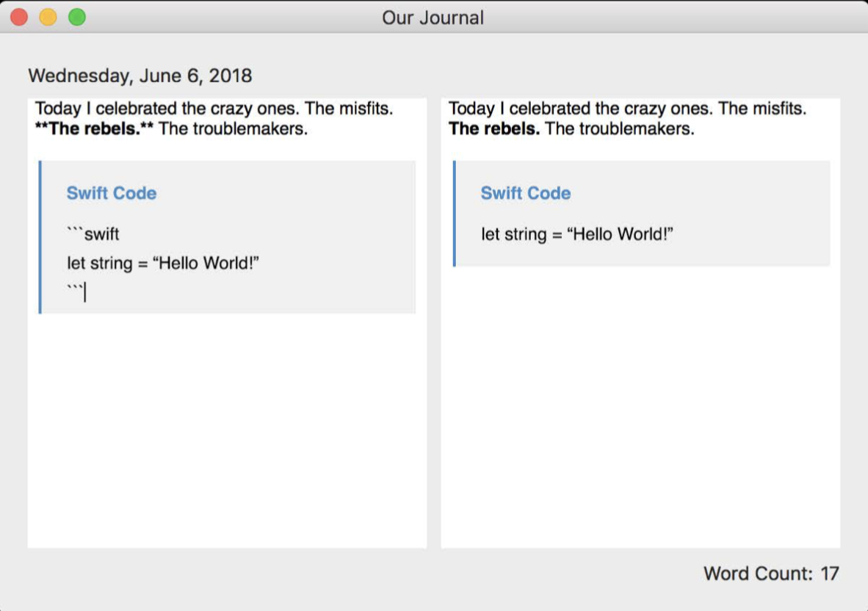Close the Our Journal window
Viewport: 868px width, 611px height.
19,17
